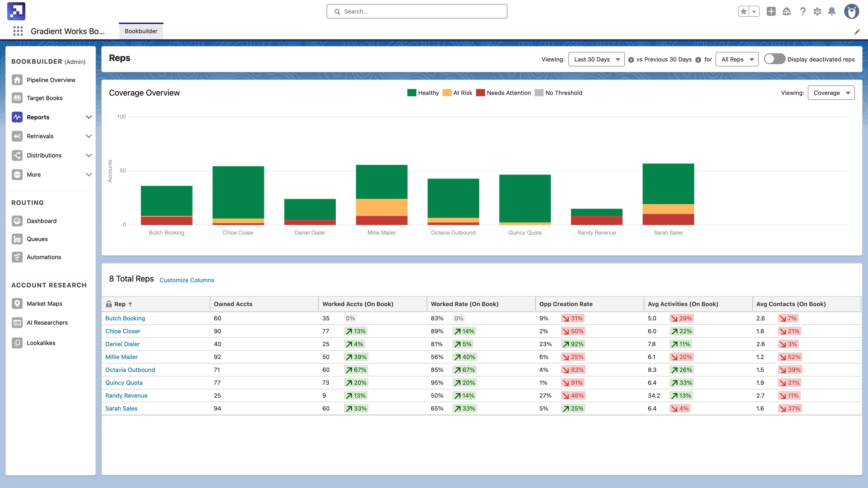
Task: Click the Market Maps sidebar icon
Action: (x=17, y=303)
